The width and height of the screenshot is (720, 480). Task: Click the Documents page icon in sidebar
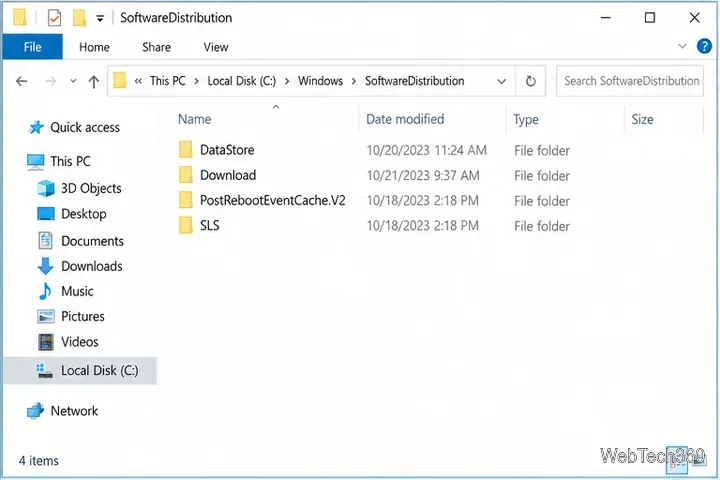45,241
